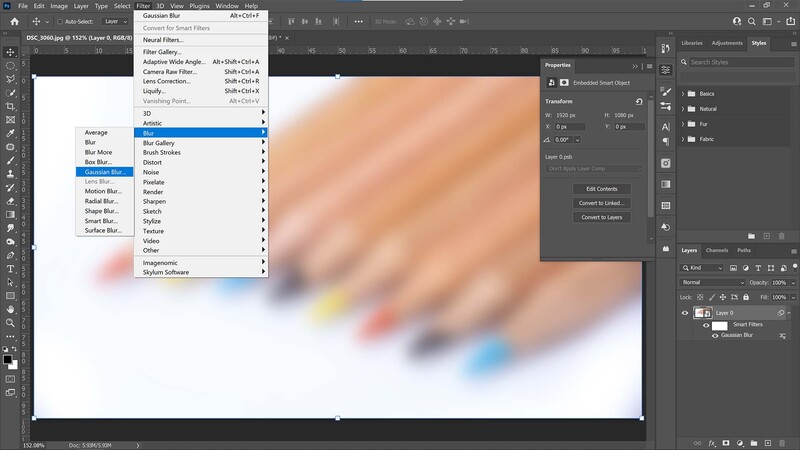The width and height of the screenshot is (800, 450).
Task: Choose Gaussian Blur... in Blur submenu
Action: (105, 172)
